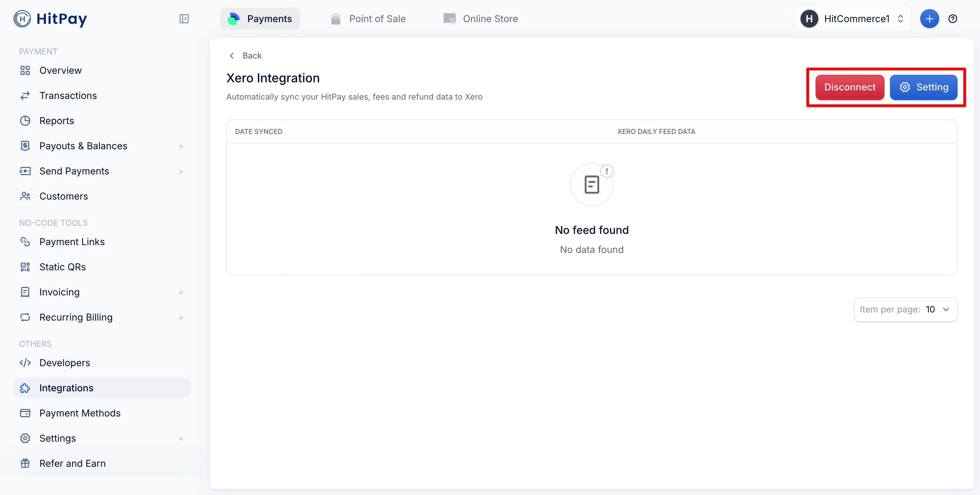
Task: Click the No feed found message
Action: [592, 230]
